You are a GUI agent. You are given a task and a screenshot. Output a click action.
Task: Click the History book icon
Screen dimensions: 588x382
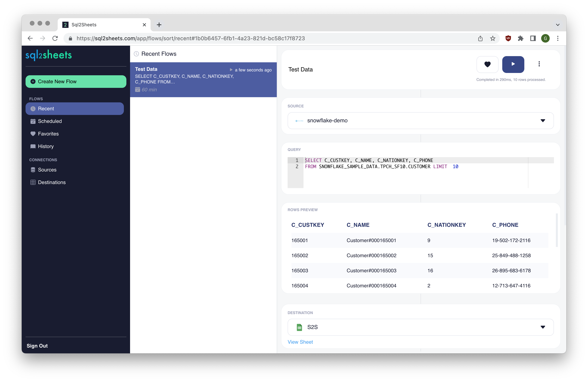[x=33, y=146]
